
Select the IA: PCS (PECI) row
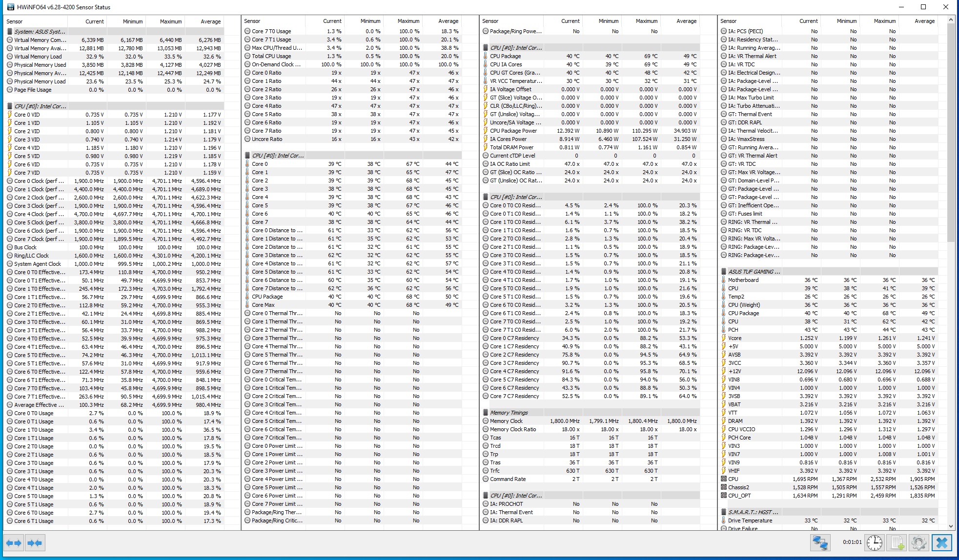829,31
